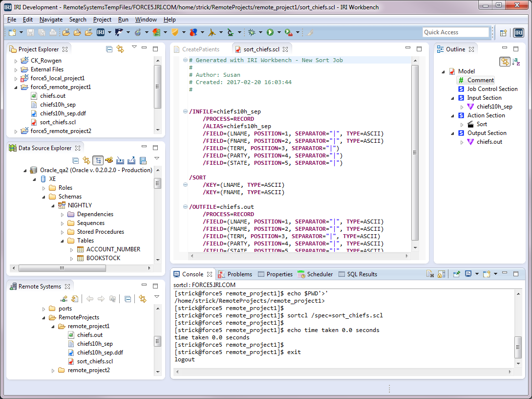
Task: Click the orange shield toolbar icon
Action: click(175, 33)
